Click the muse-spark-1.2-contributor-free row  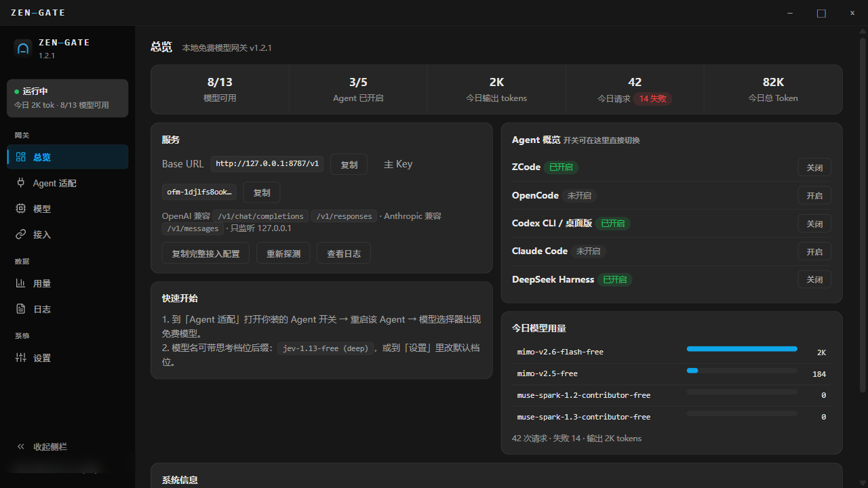click(x=671, y=395)
